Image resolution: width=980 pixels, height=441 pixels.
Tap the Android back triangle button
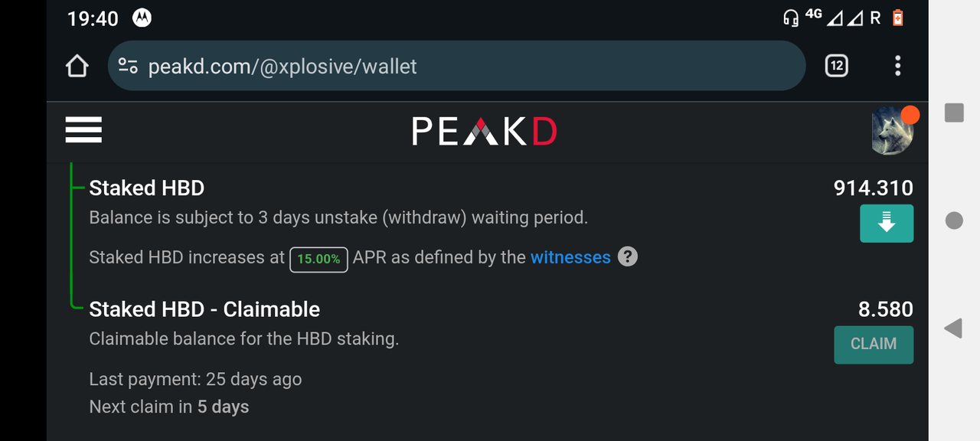[x=953, y=329]
